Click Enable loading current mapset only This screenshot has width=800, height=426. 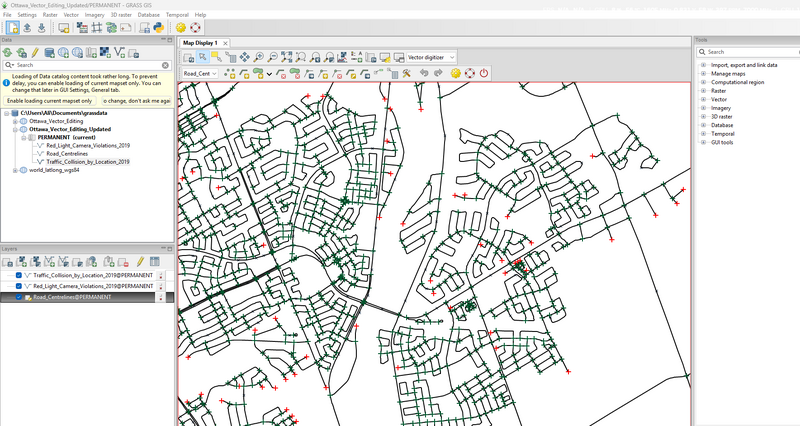[x=49, y=101]
